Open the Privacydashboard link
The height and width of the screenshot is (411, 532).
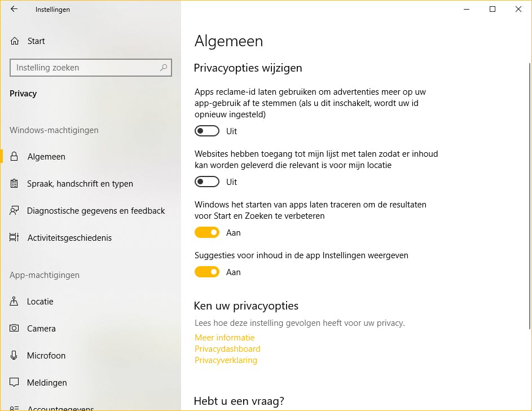click(x=227, y=349)
